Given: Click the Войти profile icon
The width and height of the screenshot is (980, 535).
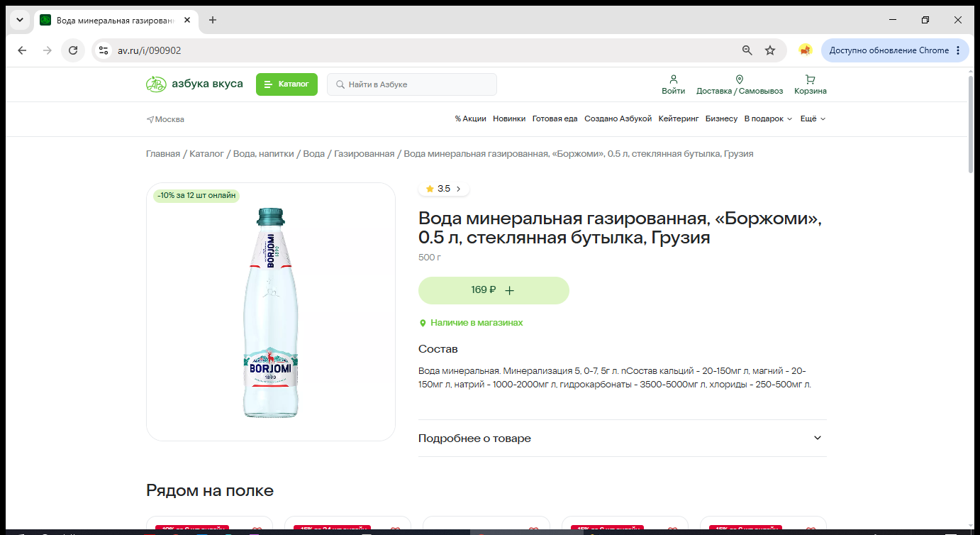Looking at the screenshot, I should (674, 79).
